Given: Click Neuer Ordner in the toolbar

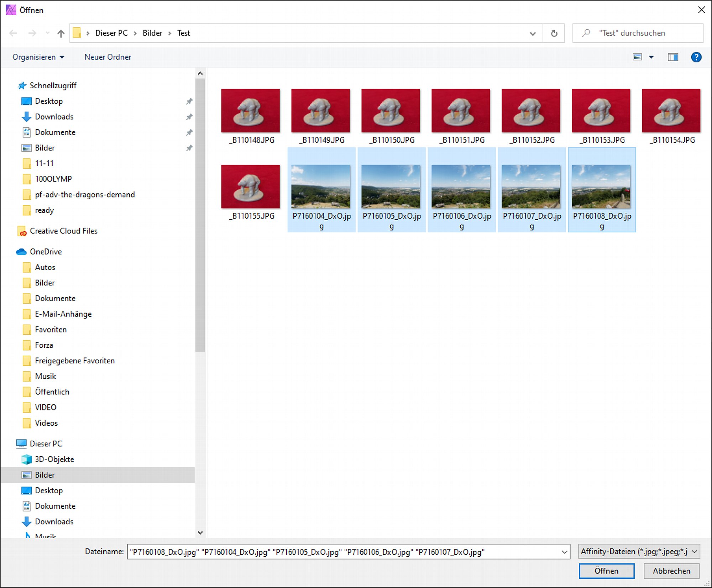Looking at the screenshot, I should 108,57.
